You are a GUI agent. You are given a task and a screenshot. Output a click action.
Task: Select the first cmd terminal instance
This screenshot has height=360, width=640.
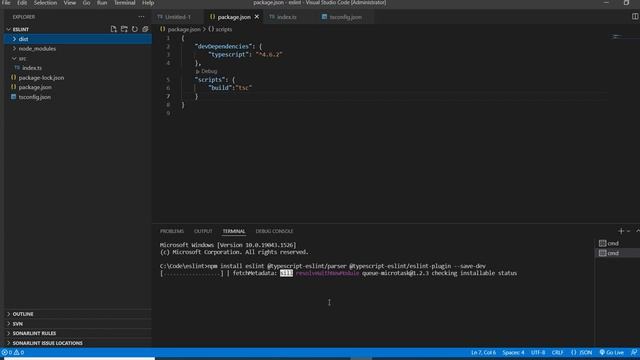click(617, 243)
